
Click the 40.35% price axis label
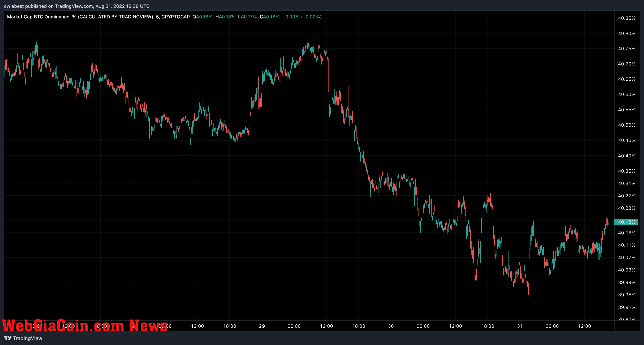coord(627,171)
